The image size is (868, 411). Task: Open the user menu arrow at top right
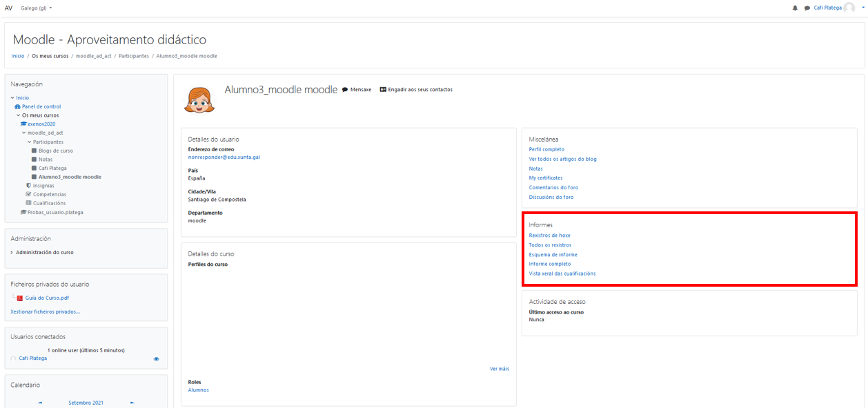[x=862, y=8]
